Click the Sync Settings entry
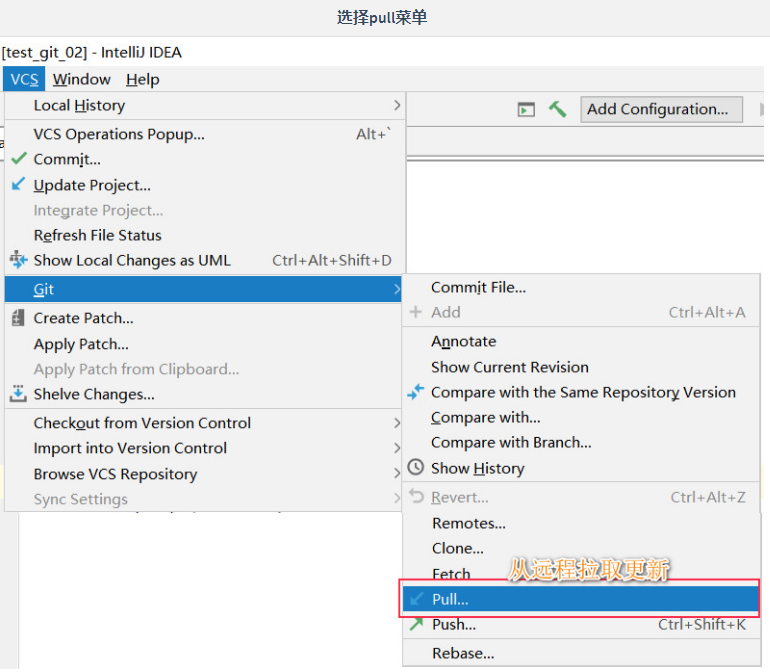The image size is (770, 672). click(203, 499)
